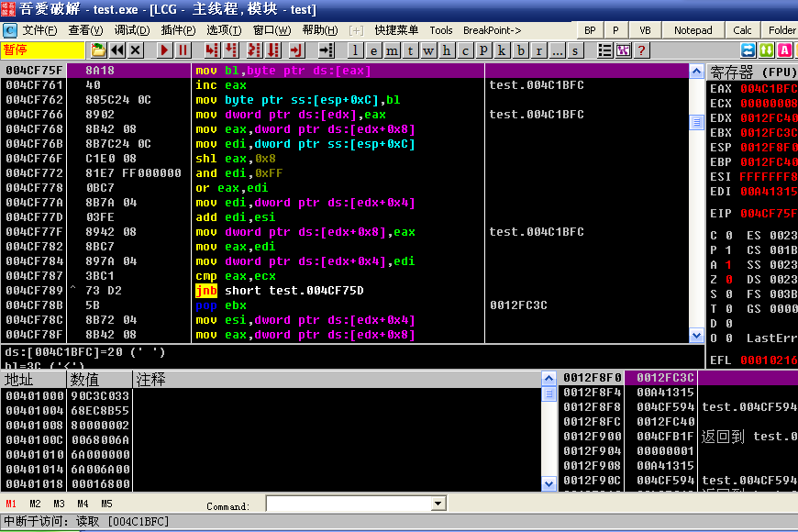
Task: Open the 插件(P) menu
Action: tap(178, 30)
